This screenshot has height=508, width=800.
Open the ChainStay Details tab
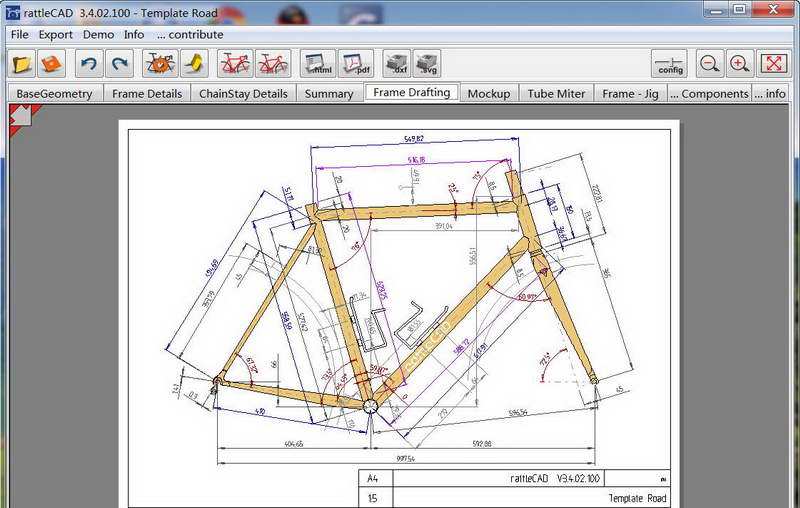(x=243, y=93)
